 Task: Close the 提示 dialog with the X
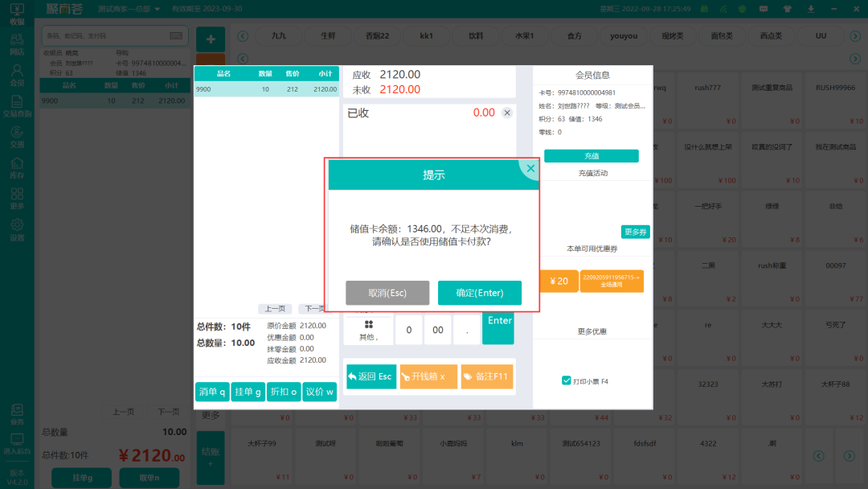coord(530,169)
